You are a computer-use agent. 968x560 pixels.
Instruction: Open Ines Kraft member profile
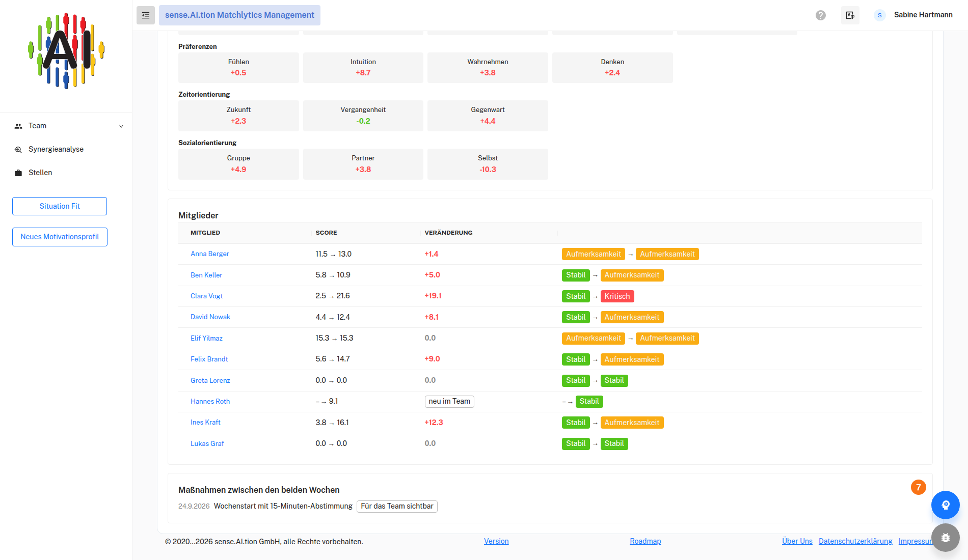point(205,422)
